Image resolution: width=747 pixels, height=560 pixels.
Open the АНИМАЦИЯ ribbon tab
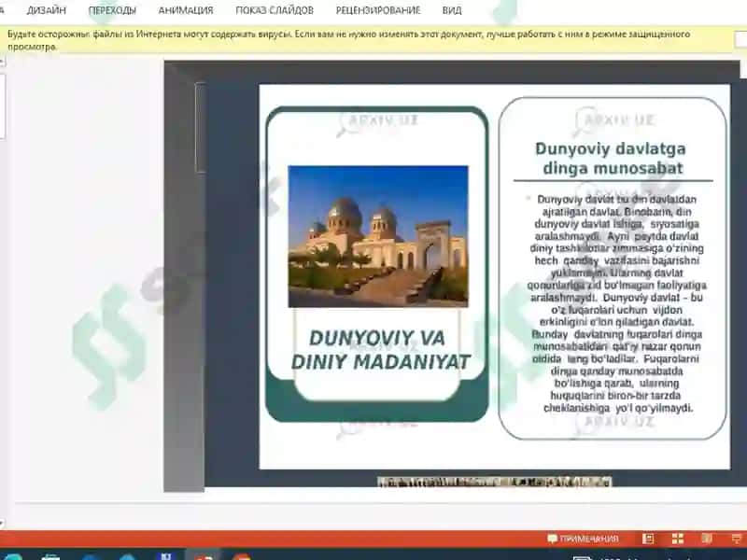(x=186, y=10)
